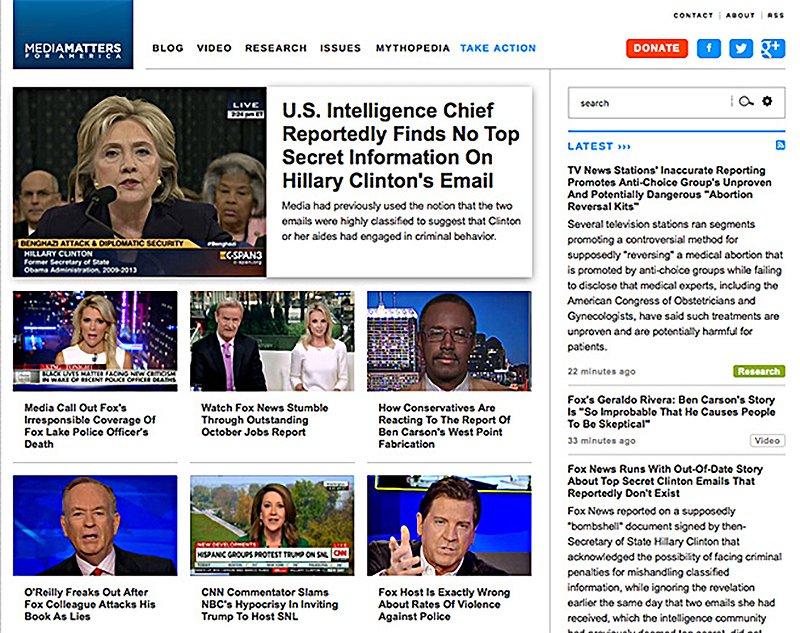Click the 'Fox News reported on a supposedly' summary
Viewport: 800px width, 633px height.
click(x=674, y=571)
